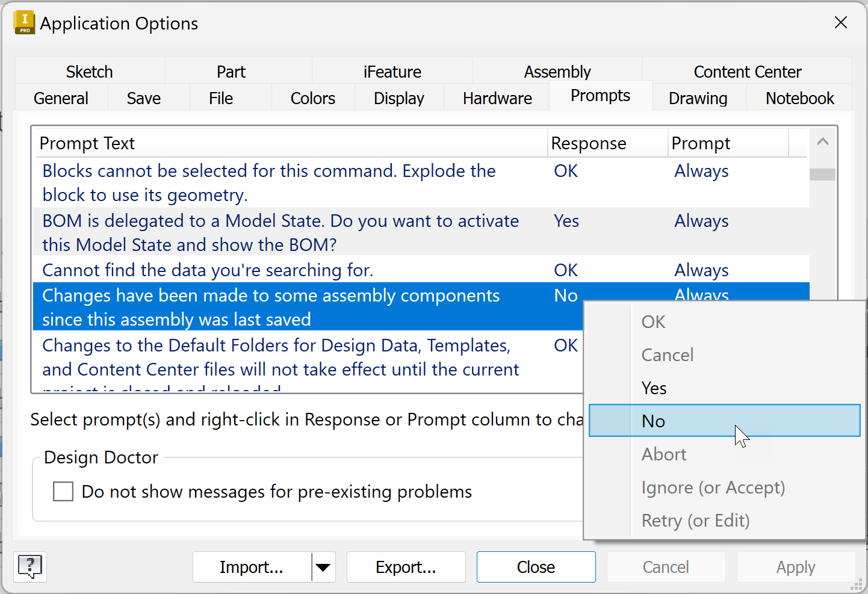Viewport: 868px width, 594px height.
Task: Open the Import button dropdown arrow
Action: (x=323, y=567)
